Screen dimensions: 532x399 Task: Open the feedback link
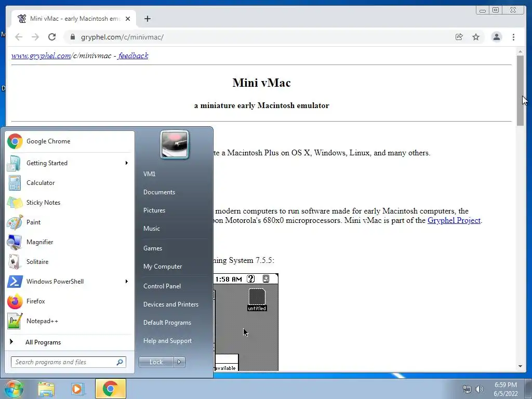(x=133, y=56)
